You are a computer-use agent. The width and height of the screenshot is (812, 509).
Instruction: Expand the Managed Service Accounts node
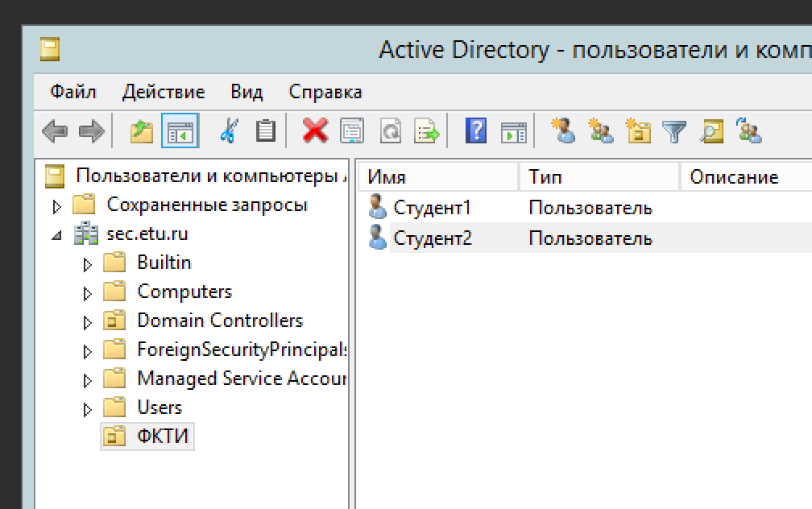88,381
